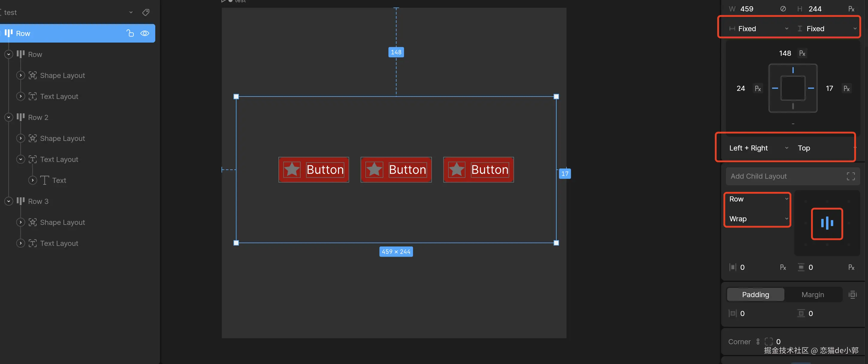Click the Shape Layout icon under Row 2
Image resolution: width=868 pixels, height=364 pixels.
point(33,138)
